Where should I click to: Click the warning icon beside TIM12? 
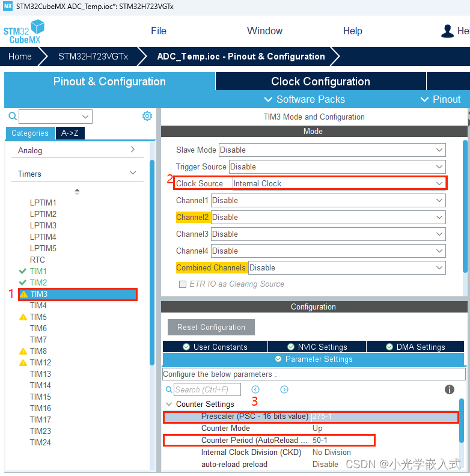coord(23,363)
